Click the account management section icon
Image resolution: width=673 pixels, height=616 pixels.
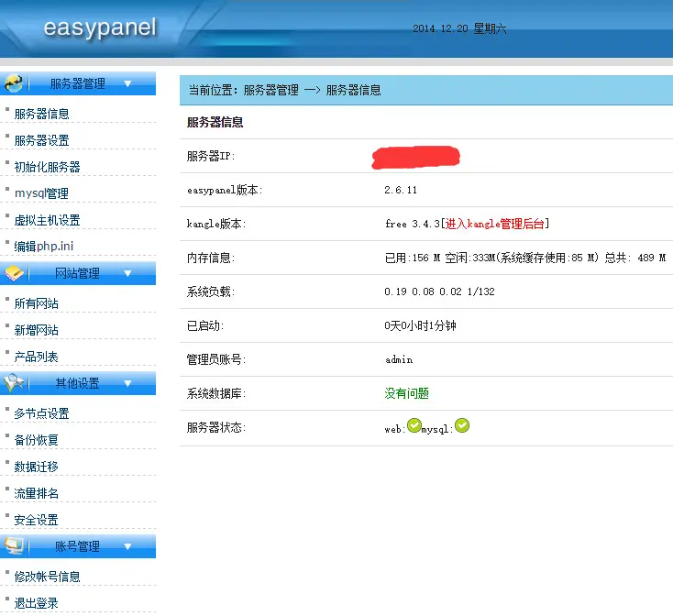[x=14, y=546]
